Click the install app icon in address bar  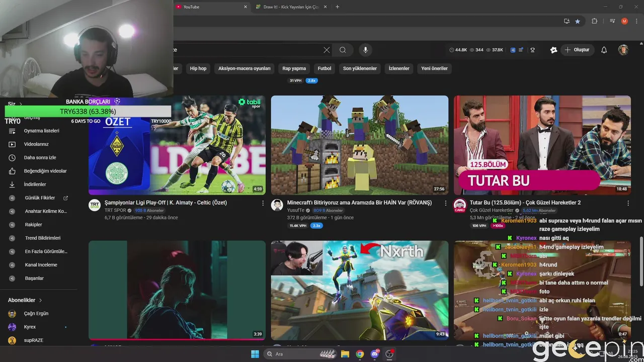(x=567, y=21)
